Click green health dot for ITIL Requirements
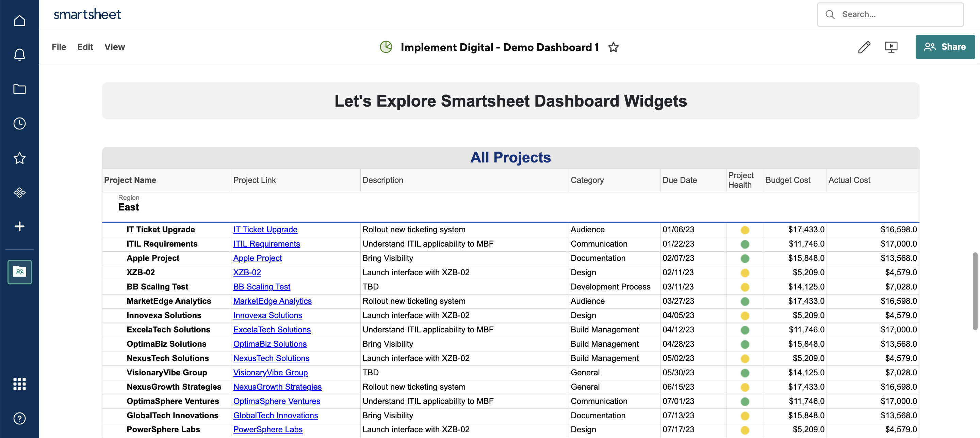Screen dimensions: 980x438 point(745,244)
